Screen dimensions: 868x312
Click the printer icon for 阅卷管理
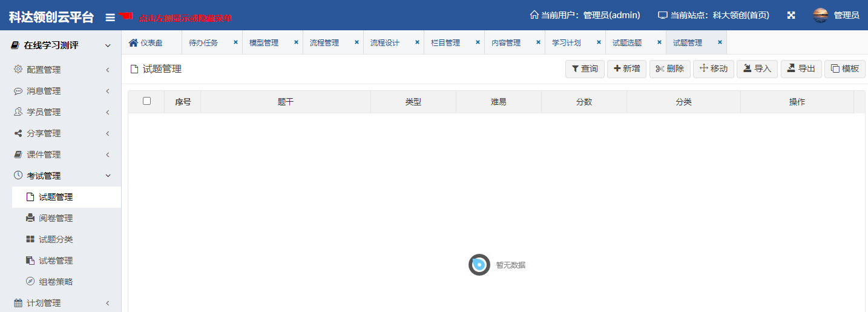point(30,218)
